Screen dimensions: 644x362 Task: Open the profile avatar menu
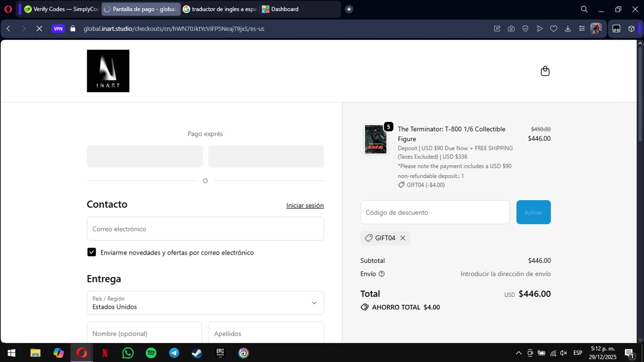click(x=596, y=29)
